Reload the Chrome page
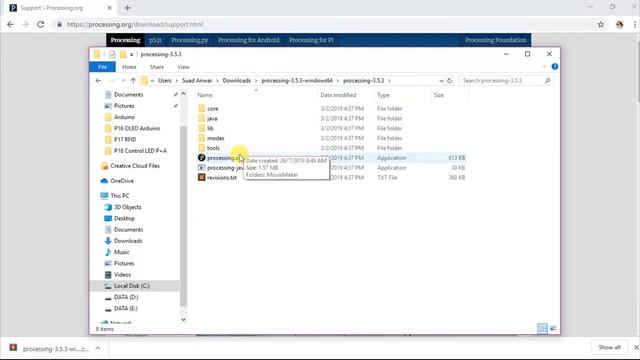 [x=40, y=24]
